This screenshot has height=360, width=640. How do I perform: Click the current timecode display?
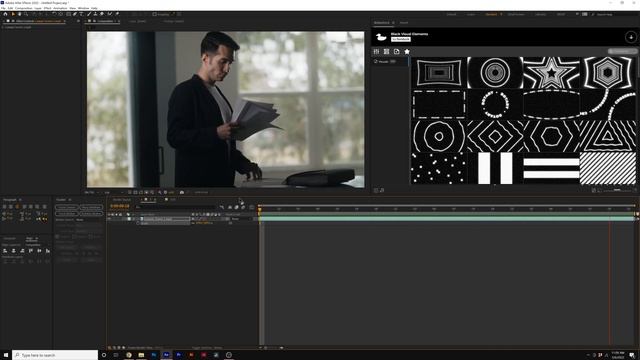(x=120, y=206)
